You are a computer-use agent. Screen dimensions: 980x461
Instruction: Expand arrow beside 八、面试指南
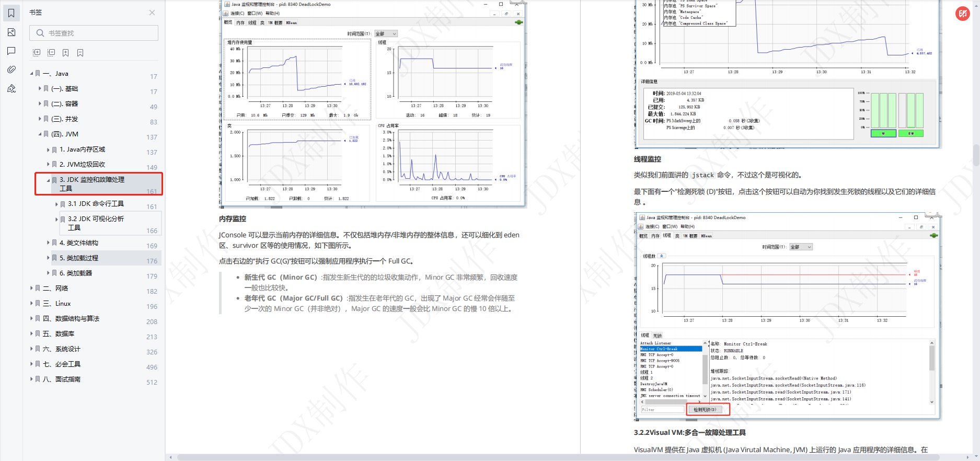pyautogui.click(x=31, y=379)
